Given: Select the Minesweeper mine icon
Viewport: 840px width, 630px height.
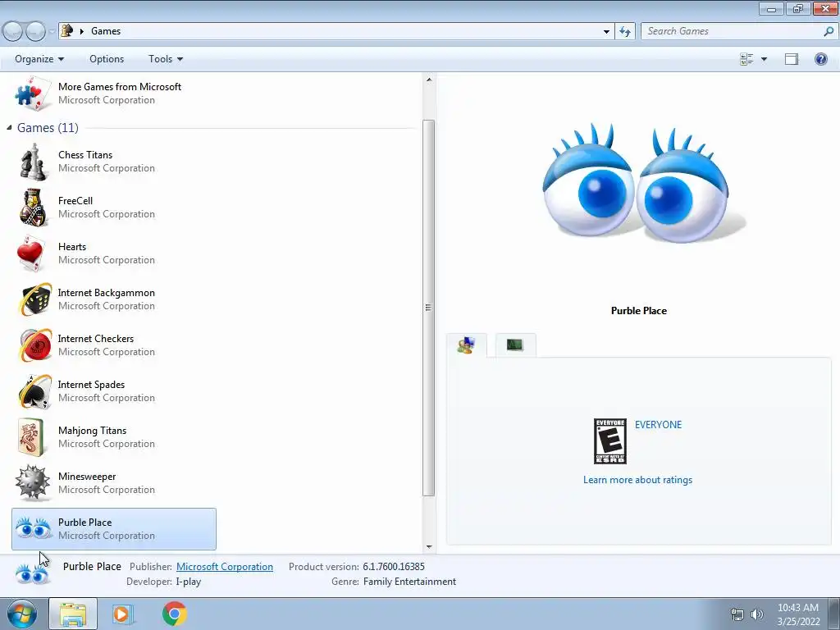Looking at the screenshot, I should 33,483.
